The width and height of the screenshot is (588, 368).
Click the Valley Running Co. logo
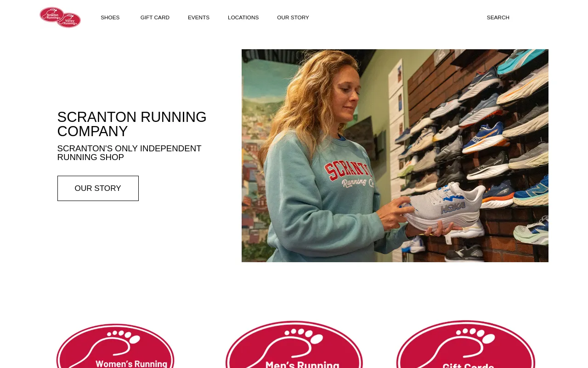coord(69,20)
